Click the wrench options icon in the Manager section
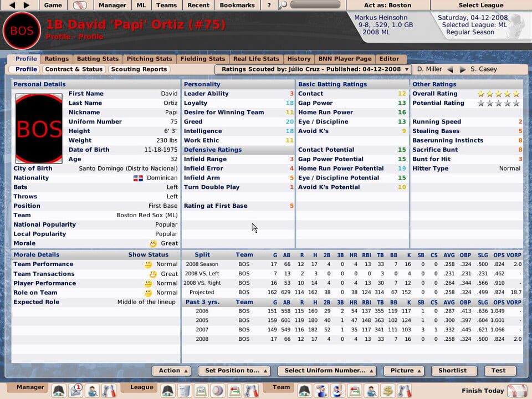The width and height of the screenshot is (532, 399). (109, 390)
